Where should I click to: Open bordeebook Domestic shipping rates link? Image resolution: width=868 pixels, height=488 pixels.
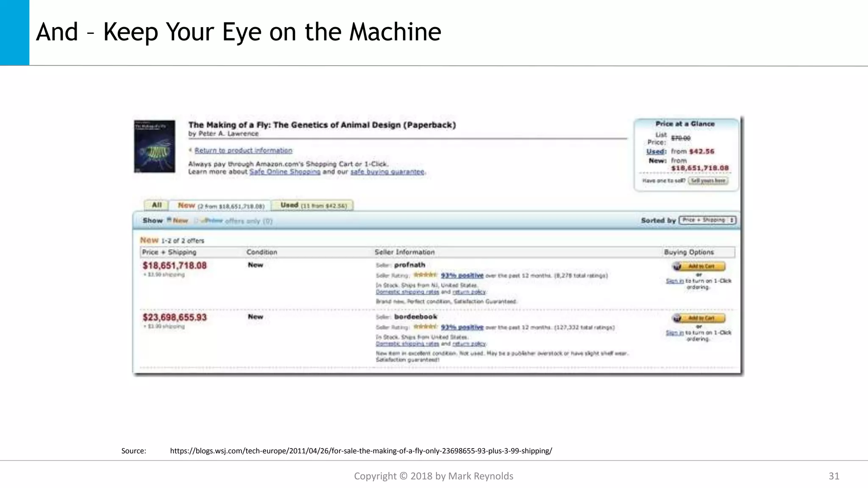pos(407,344)
